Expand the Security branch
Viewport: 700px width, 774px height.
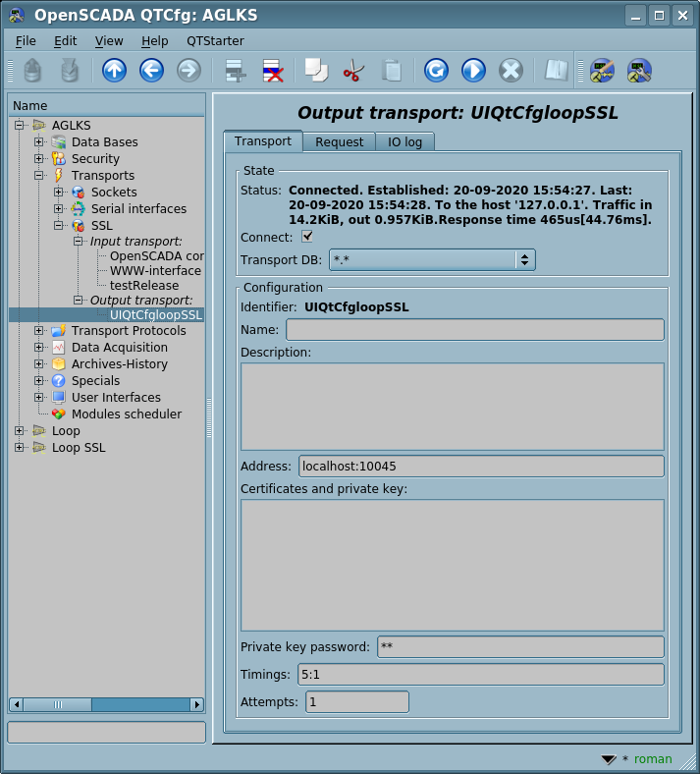[39, 159]
